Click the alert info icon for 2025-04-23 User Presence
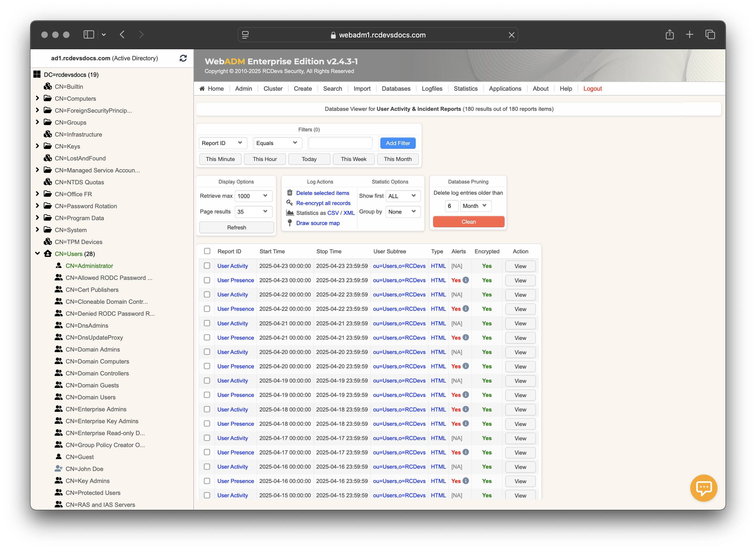This screenshot has height=550, width=756. (x=466, y=280)
